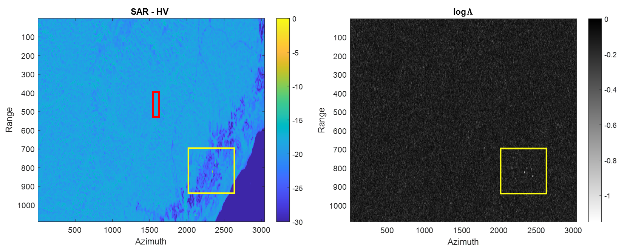The image size is (644, 249).
Task: Select the Range axis label of log Λ plot
Action: tap(321, 120)
